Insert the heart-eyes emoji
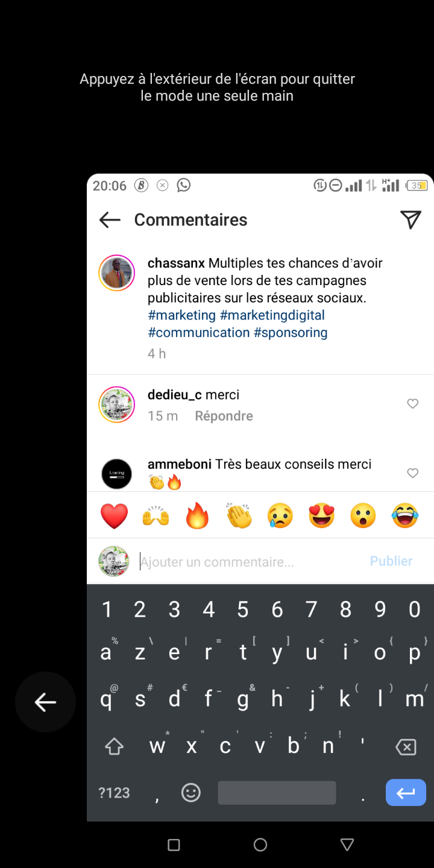The width and height of the screenshot is (434, 868). point(322,517)
